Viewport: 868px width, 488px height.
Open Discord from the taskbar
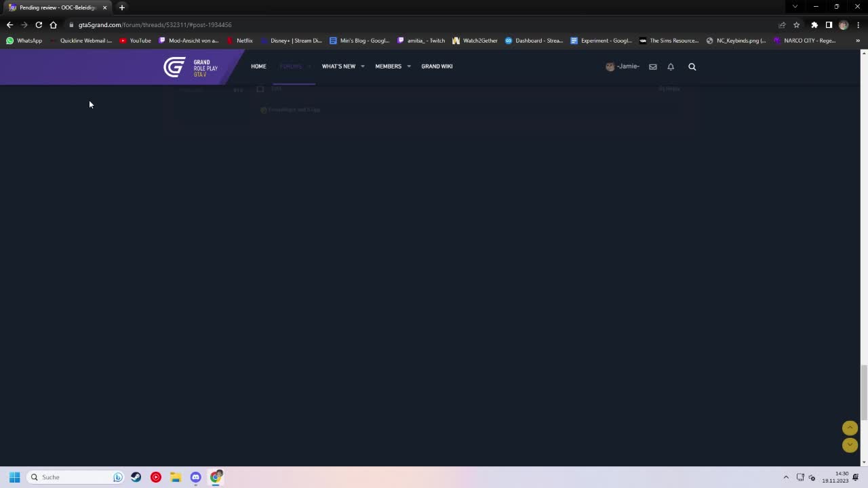click(x=196, y=477)
